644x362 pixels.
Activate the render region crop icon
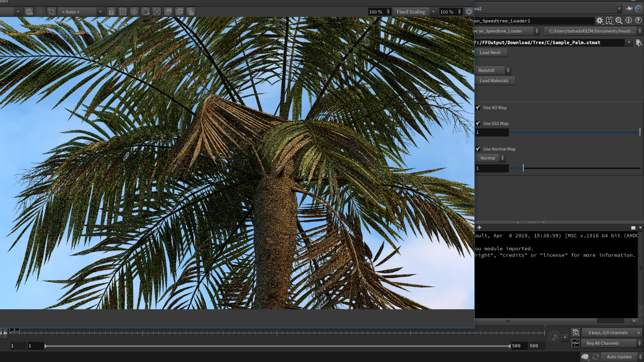click(51, 11)
